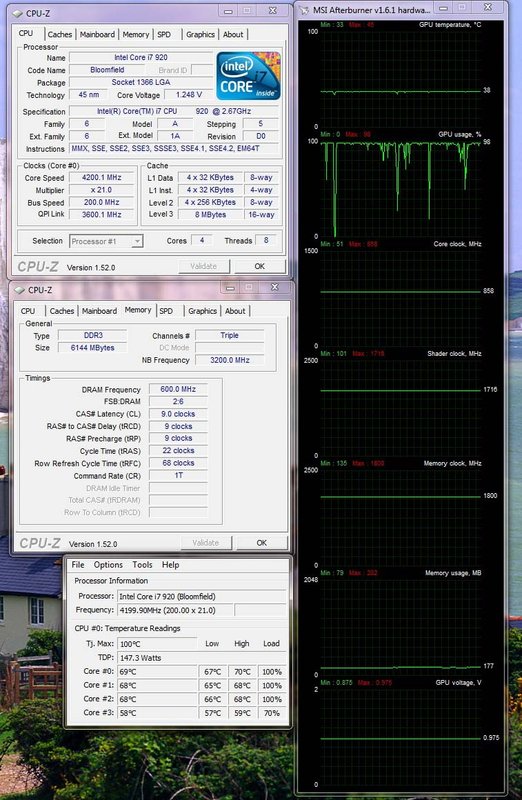Click the NB Frequency value 3200.0 MHz
522x800 pixels.
[x=230, y=360]
